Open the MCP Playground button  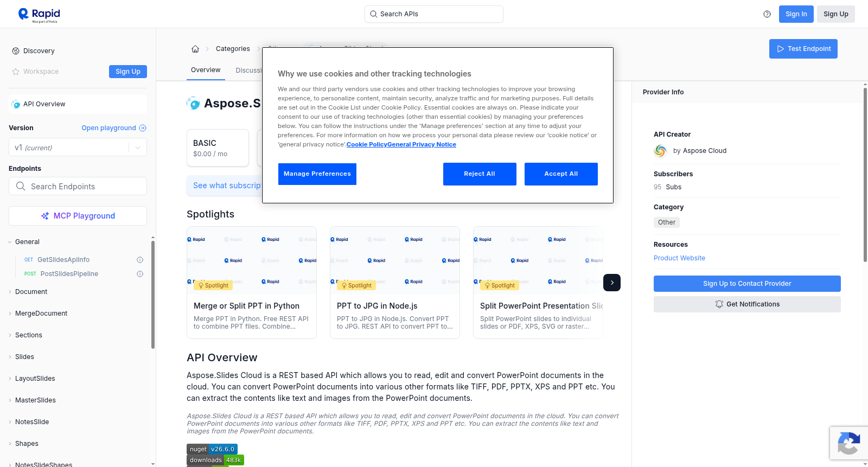(78, 216)
